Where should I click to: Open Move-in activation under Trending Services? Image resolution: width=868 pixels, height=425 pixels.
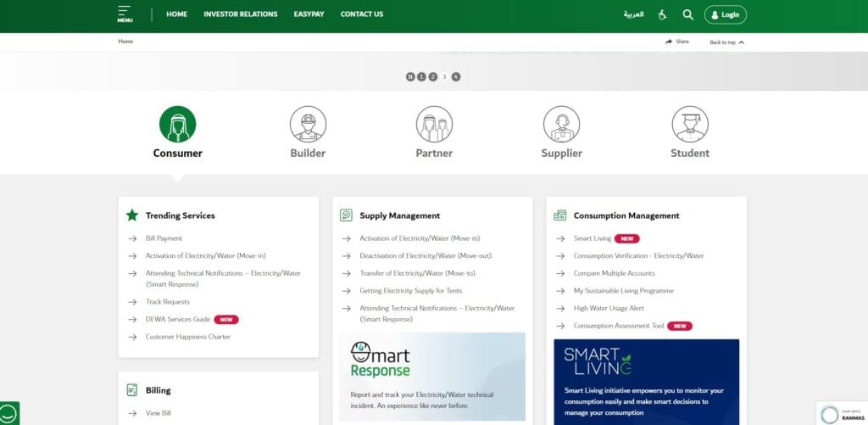[x=205, y=256]
